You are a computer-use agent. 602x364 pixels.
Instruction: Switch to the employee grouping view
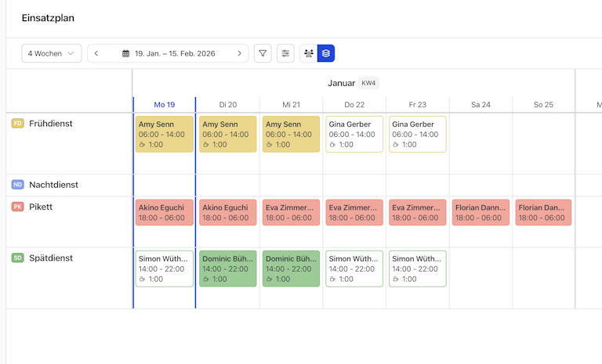(309, 53)
